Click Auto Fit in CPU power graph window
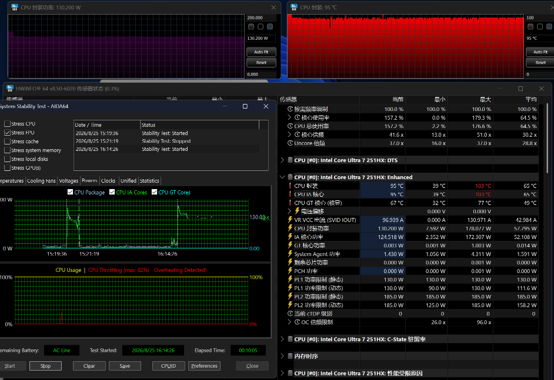 [x=261, y=52]
